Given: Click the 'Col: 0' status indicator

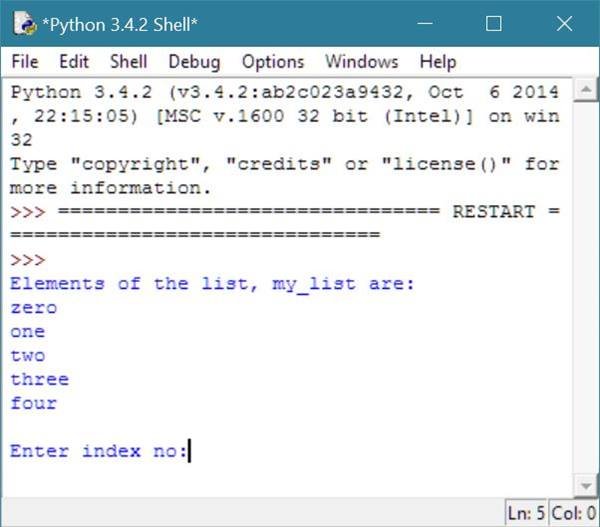Looking at the screenshot, I should click(574, 513).
